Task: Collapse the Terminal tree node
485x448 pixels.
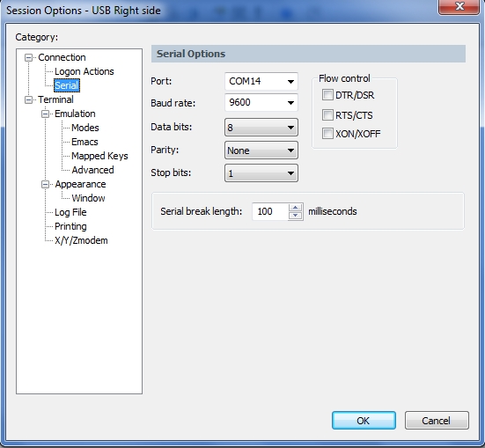Action: click(28, 100)
